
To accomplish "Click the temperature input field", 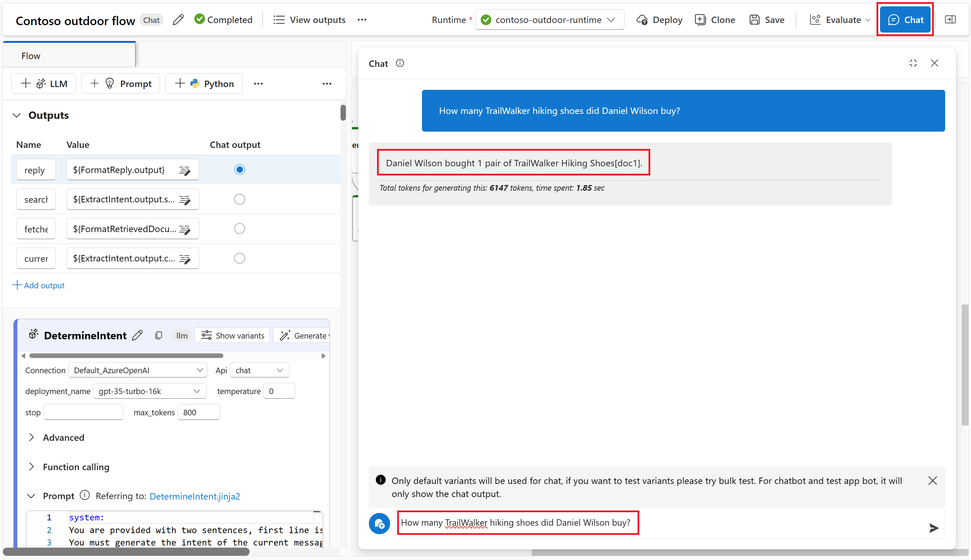I will coord(279,391).
